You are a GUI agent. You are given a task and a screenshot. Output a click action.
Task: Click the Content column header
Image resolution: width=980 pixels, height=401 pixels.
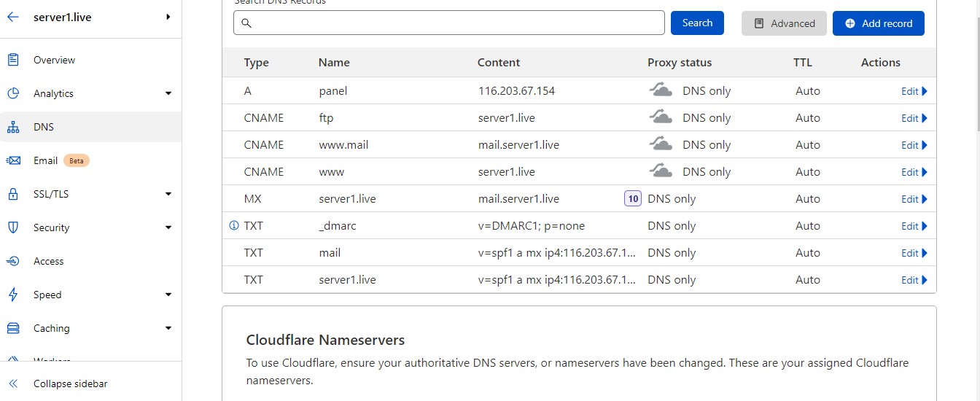(499, 63)
